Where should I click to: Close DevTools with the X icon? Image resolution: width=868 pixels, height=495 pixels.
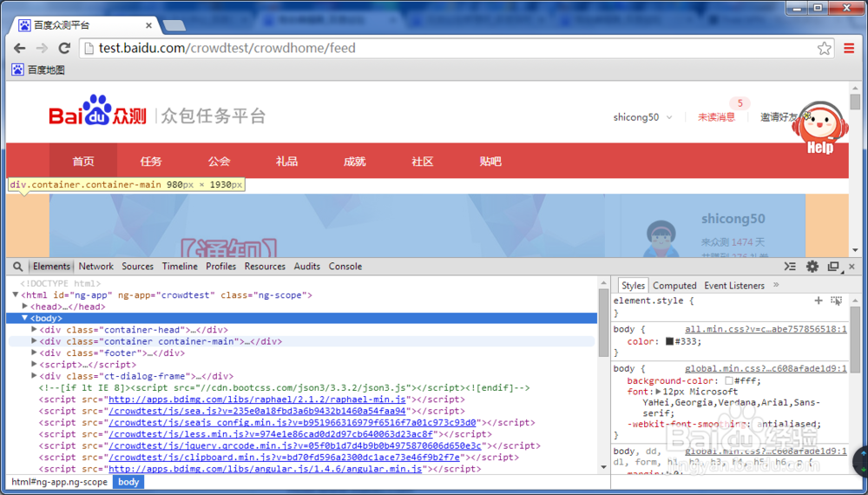852,267
